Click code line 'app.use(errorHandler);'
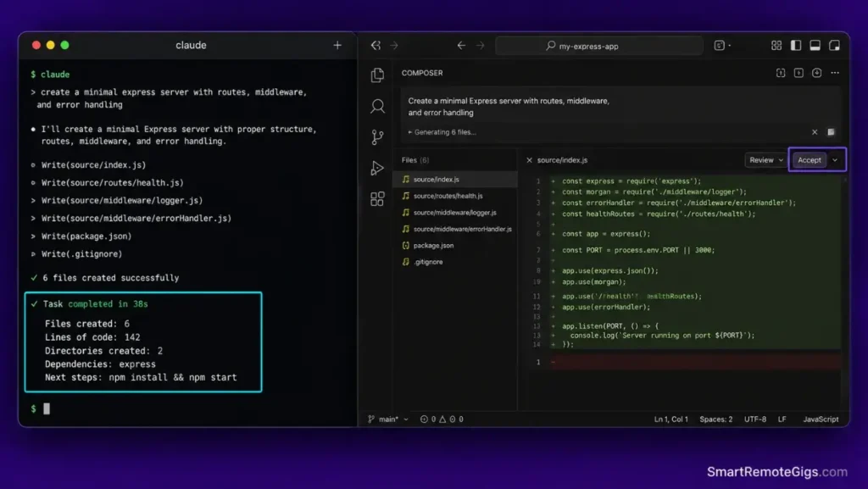Screen dimensions: 868x489 605,307
